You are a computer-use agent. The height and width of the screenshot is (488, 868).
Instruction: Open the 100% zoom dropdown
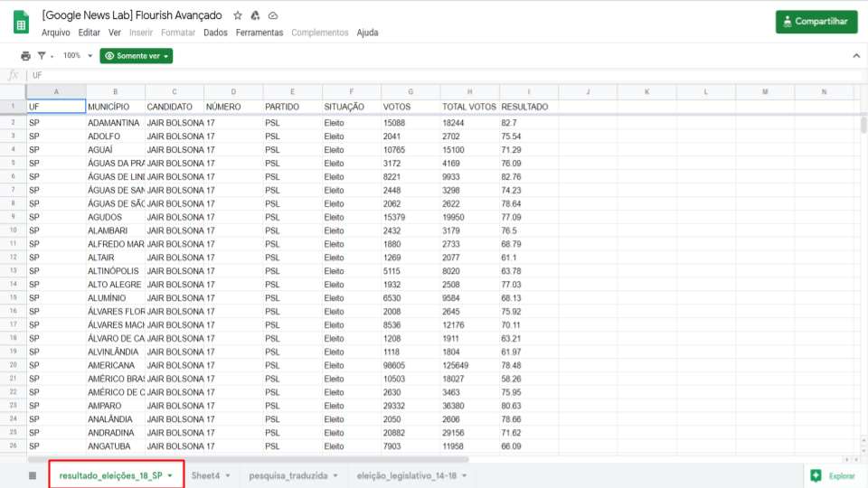[x=78, y=56]
